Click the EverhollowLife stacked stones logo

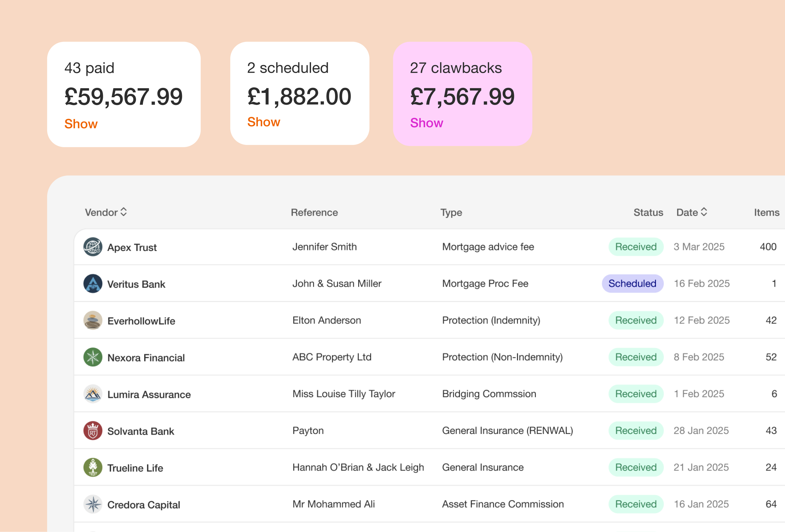click(93, 320)
